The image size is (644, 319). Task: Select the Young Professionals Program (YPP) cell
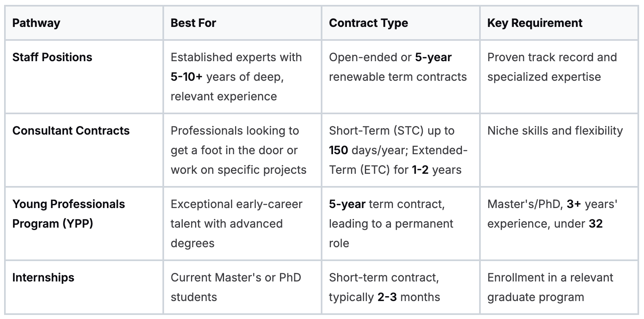pos(84,224)
